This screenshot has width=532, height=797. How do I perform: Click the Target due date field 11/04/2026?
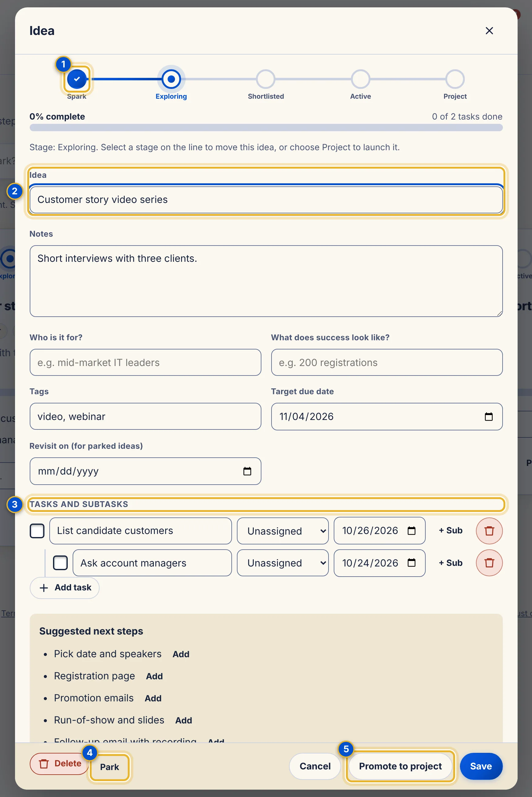[387, 416]
